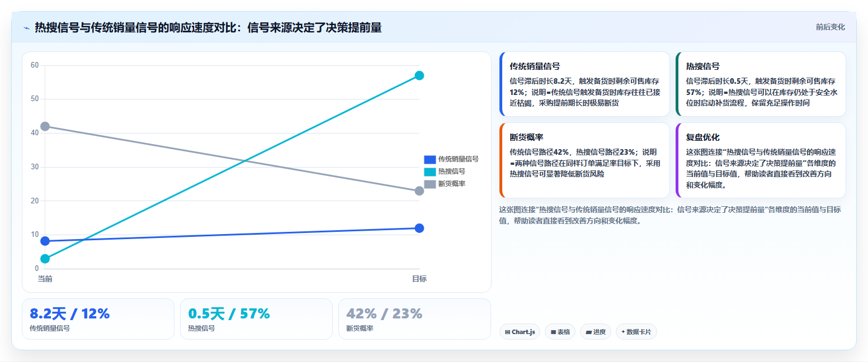The image size is (868, 362).
Task: Click the 传统销量信号 target data point at 12
Action: click(419, 228)
